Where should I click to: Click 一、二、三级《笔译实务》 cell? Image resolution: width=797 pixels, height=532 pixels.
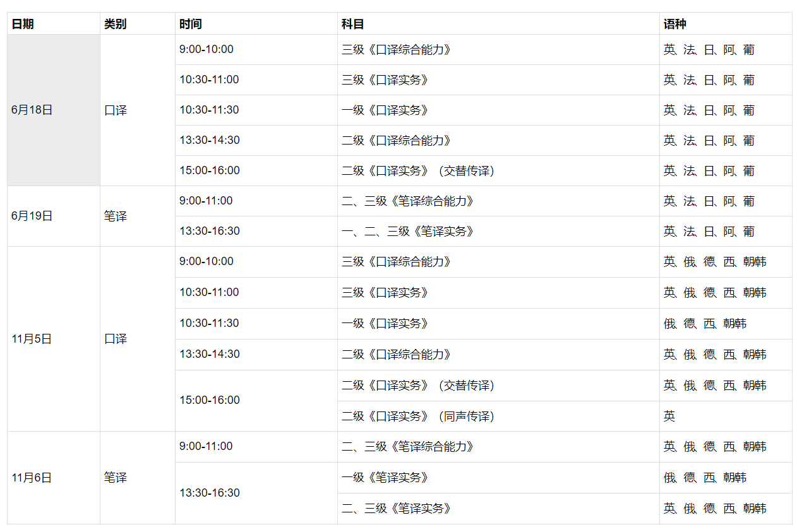(x=408, y=232)
